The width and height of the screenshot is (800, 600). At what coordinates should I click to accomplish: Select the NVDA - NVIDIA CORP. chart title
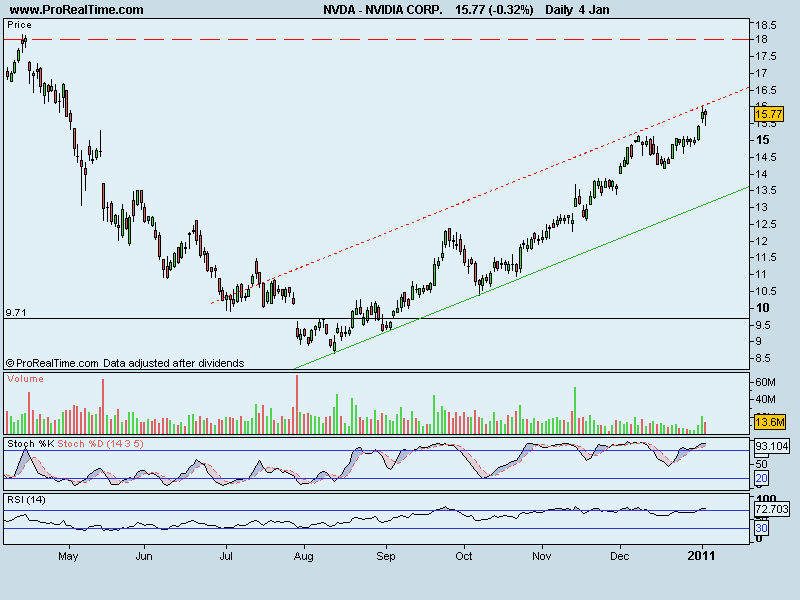[x=383, y=10]
